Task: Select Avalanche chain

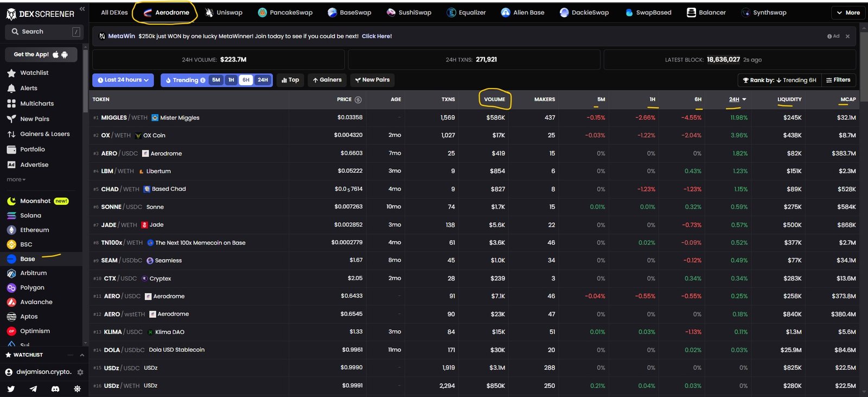Action: point(36,302)
